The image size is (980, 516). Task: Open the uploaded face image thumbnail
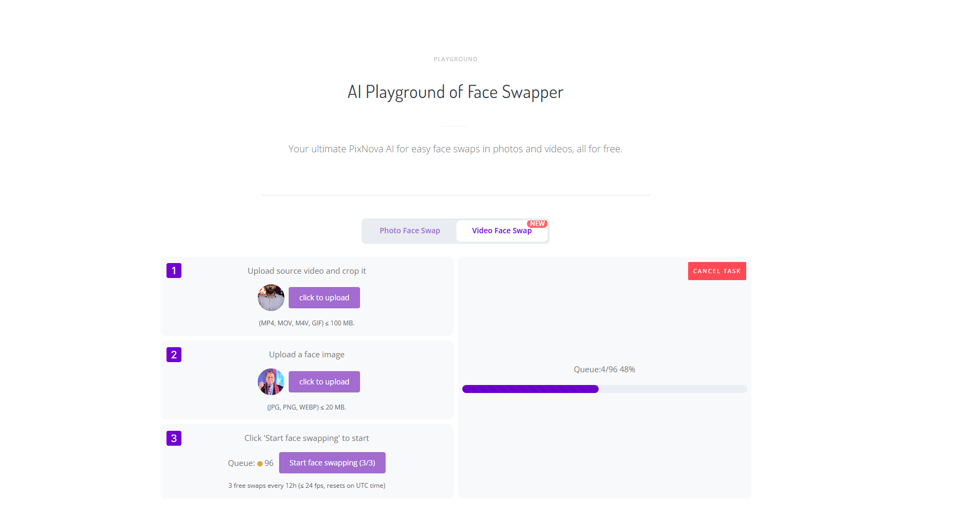tap(271, 382)
